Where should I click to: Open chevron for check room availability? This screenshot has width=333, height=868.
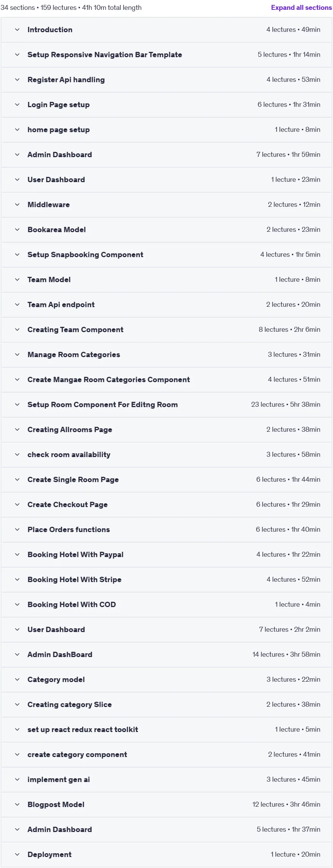pyautogui.click(x=17, y=454)
